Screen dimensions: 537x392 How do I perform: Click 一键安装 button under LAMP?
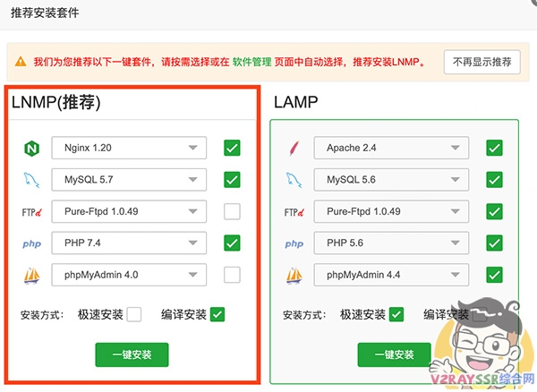394,354
